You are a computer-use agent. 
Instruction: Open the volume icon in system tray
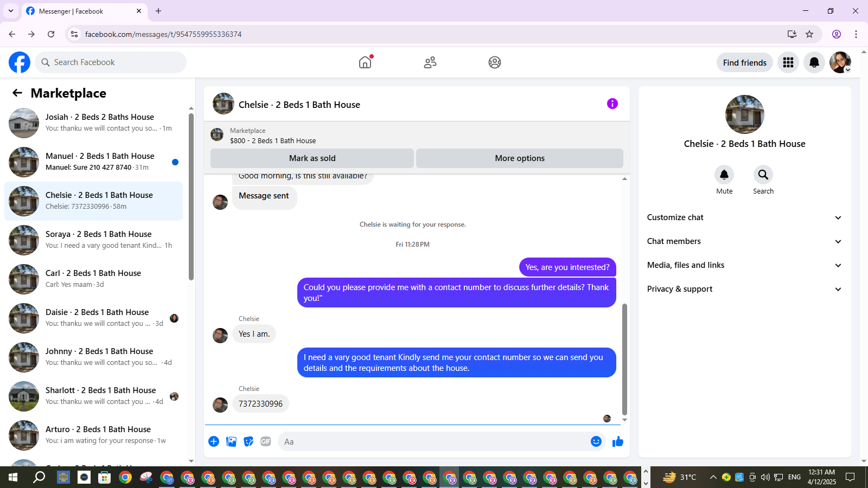(765, 477)
